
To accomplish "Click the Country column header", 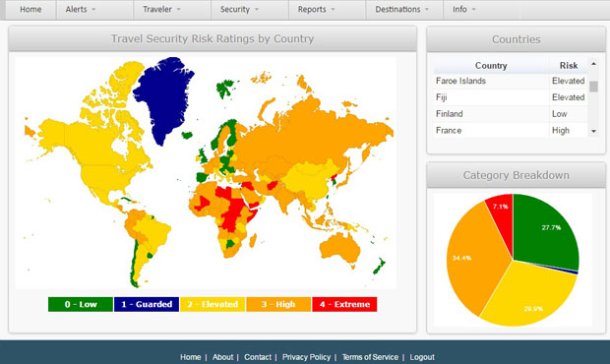I will click(491, 65).
